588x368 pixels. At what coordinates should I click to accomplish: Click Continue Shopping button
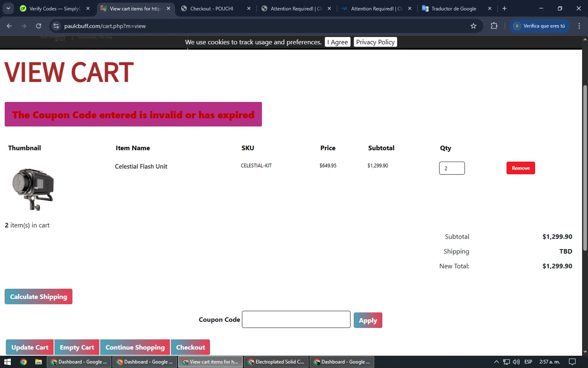click(x=135, y=347)
